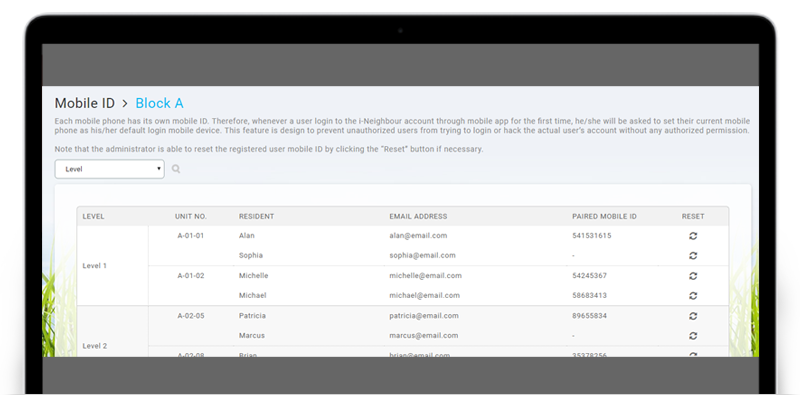Viewport: 800px width, 395px height.
Task: Open the Level dropdown filter
Action: pos(110,169)
